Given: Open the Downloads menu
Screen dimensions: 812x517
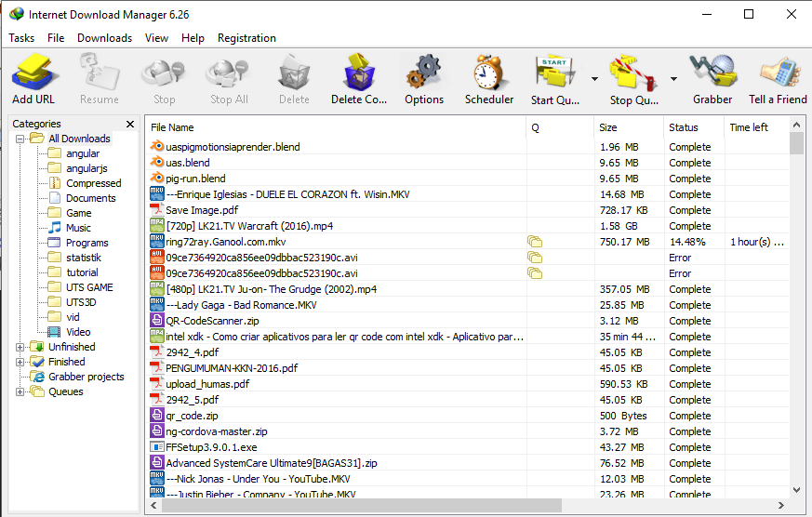Looking at the screenshot, I should (104, 38).
